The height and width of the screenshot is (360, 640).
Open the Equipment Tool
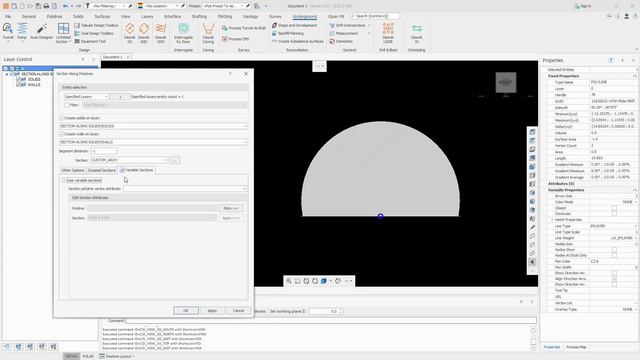click(91, 41)
